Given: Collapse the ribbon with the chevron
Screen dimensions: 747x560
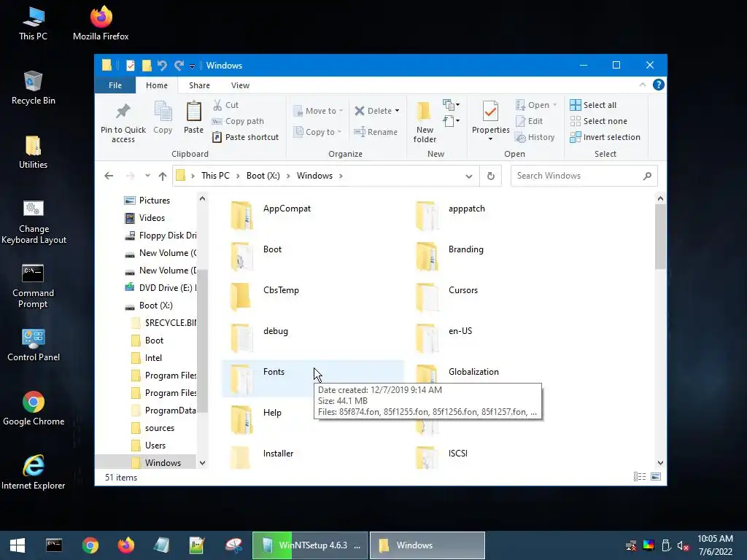Looking at the screenshot, I should [642, 85].
